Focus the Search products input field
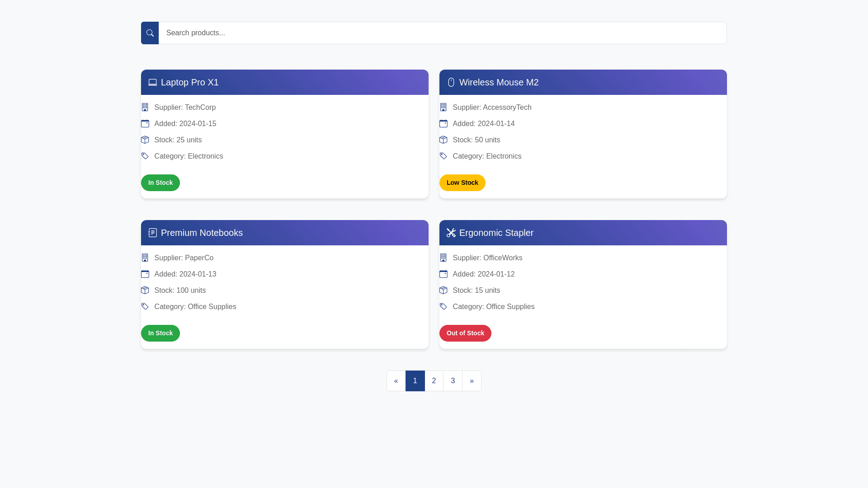This screenshot has width=868, height=488. (442, 33)
